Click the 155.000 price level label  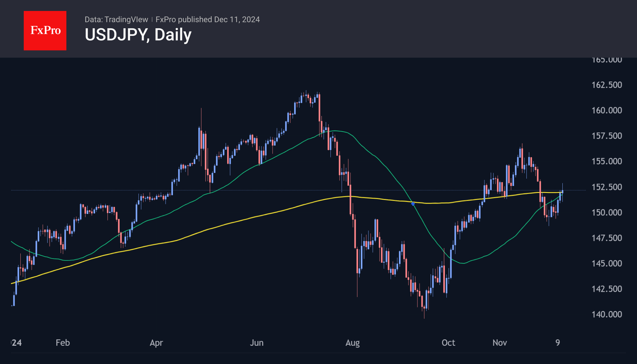point(607,161)
